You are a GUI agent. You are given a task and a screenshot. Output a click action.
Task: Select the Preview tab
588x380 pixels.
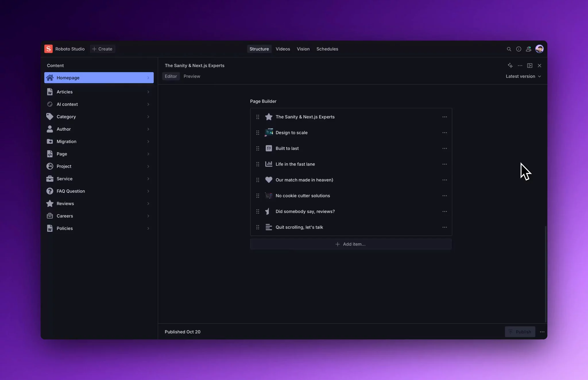(x=192, y=76)
